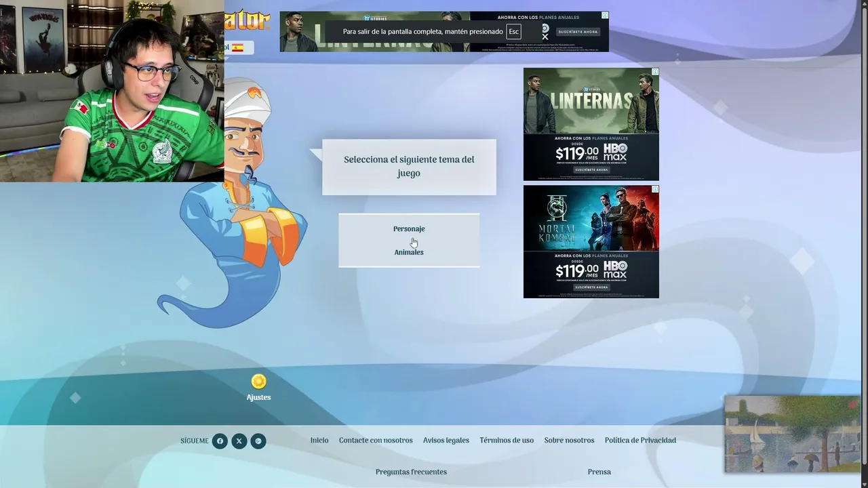Click the ad info icon on Mortal Kombat ad

(x=655, y=189)
